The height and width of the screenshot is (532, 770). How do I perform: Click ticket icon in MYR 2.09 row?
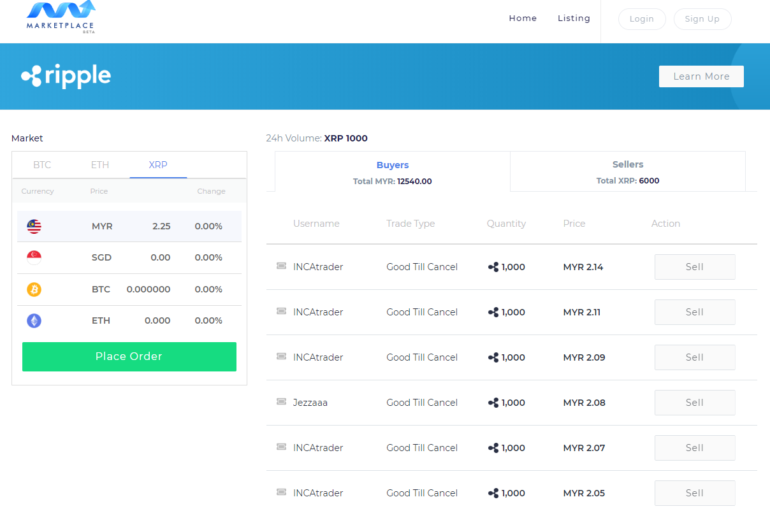(281, 356)
